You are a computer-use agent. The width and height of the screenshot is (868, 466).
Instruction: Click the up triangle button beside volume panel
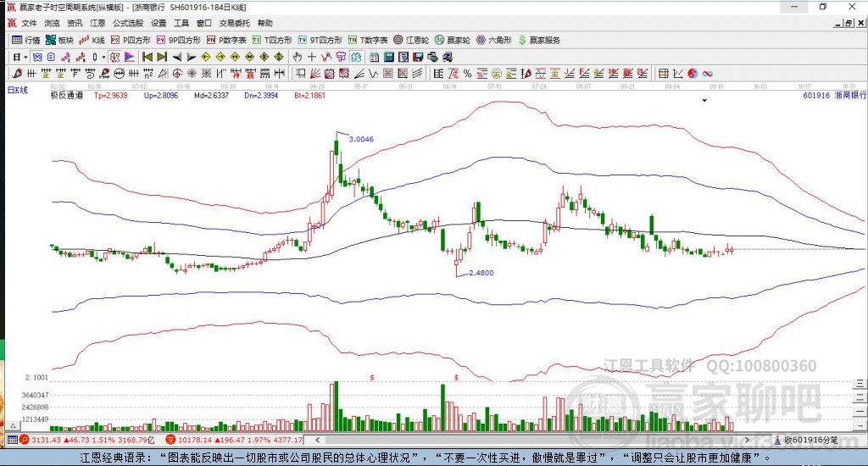pyautogui.click(x=14, y=426)
